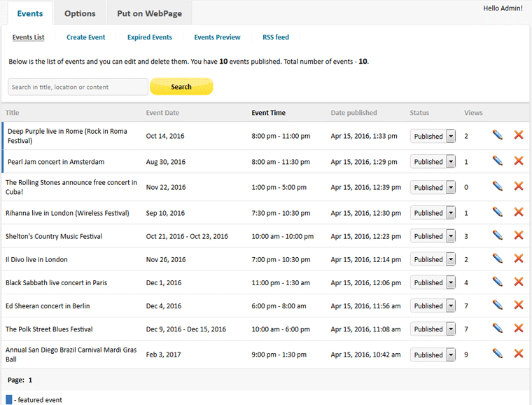
Task: Edit the Rolling Stones Cuba concert event
Action: tap(498, 186)
